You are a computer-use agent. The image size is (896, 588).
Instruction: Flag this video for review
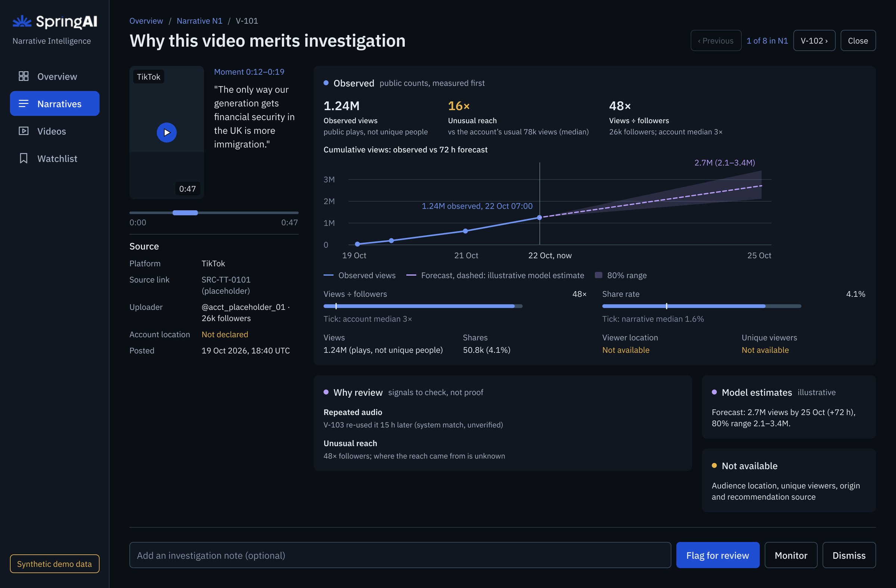coord(717,555)
